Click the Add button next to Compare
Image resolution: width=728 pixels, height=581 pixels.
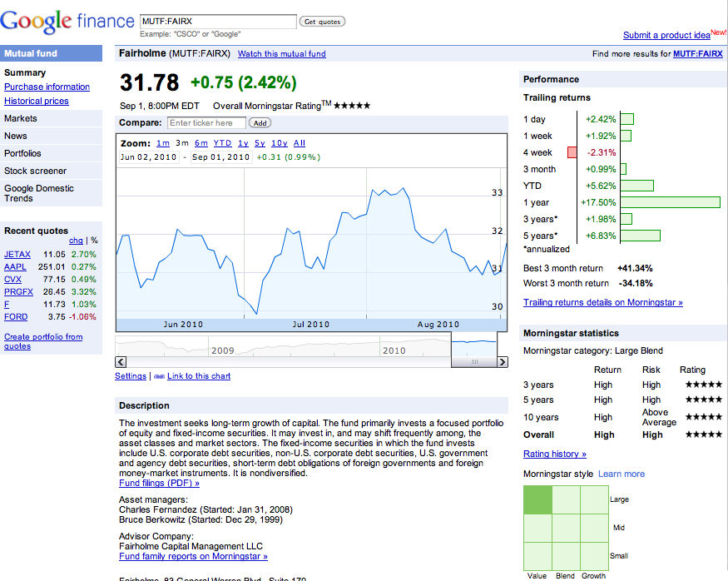260,123
